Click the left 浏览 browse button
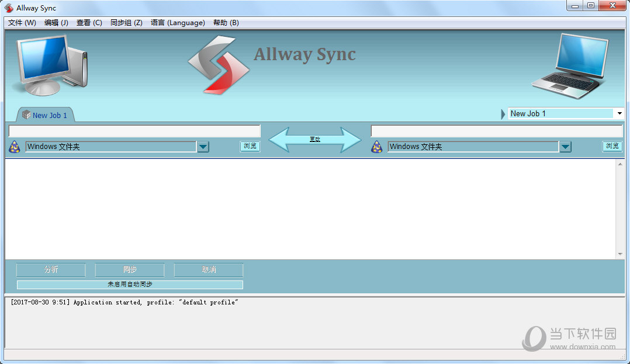This screenshot has height=364, width=630. [250, 146]
